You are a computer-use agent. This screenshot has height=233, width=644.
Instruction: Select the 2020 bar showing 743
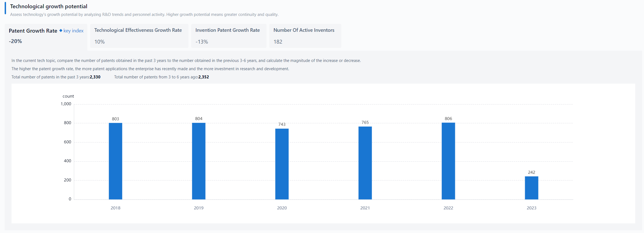[x=282, y=164]
